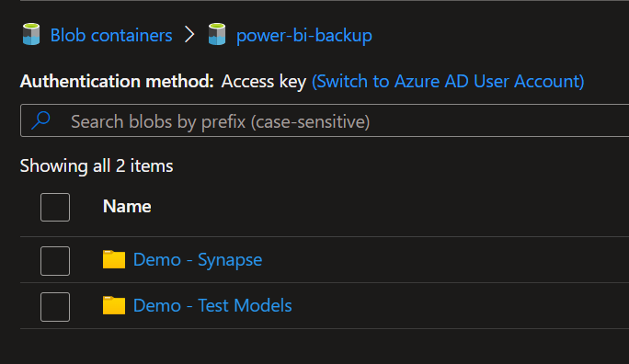The width and height of the screenshot is (629, 364).
Task: Open the Demo - Test Models folder link
Action: click(212, 305)
